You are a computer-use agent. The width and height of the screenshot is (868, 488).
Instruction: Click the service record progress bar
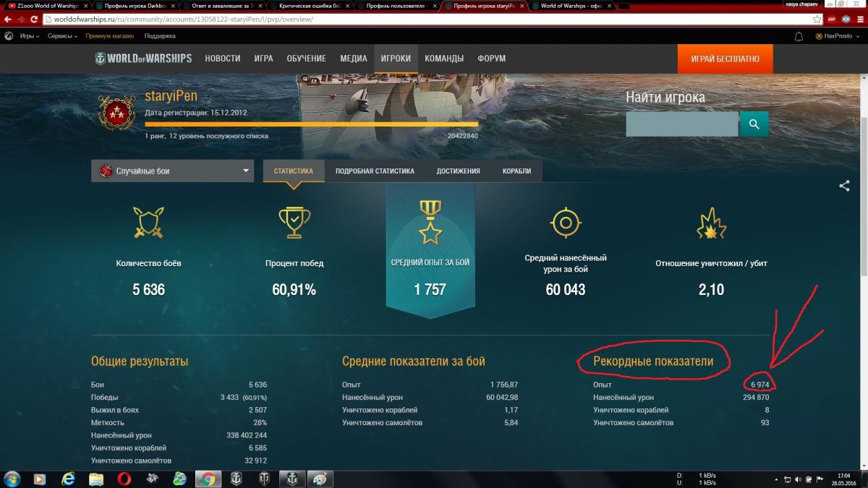point(311,124)
